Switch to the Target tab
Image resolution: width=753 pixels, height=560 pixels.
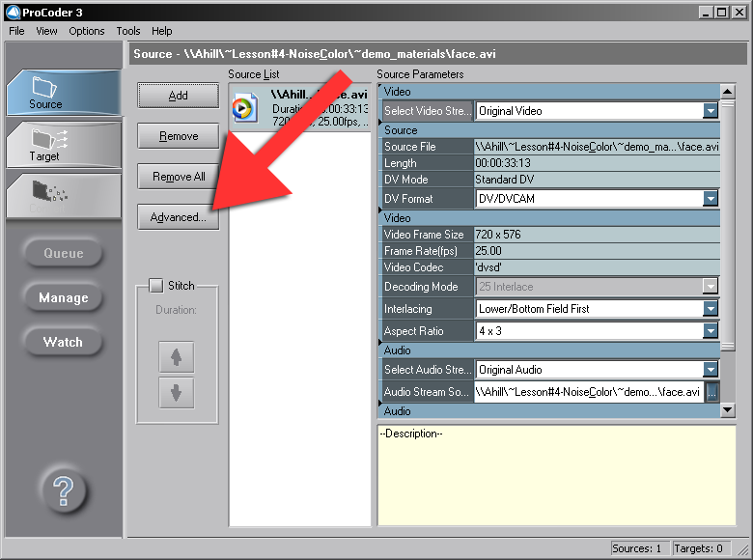64,145
